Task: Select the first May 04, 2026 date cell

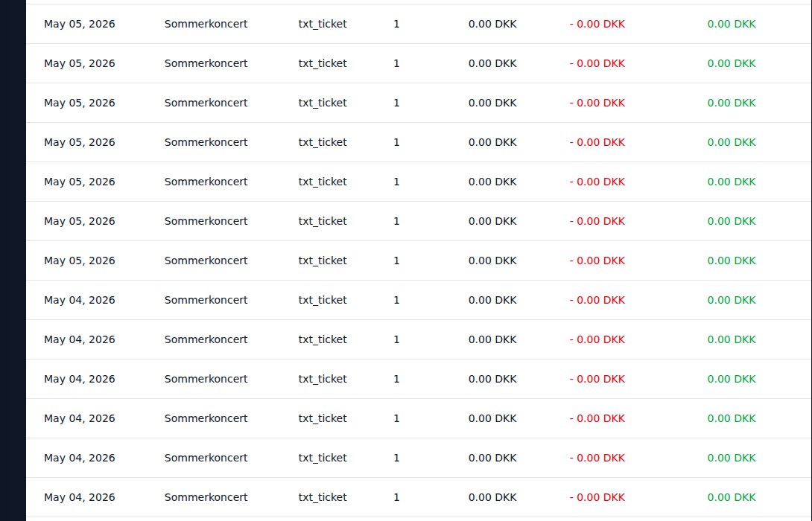Action: pyautogui.click(x=79, y=300)
